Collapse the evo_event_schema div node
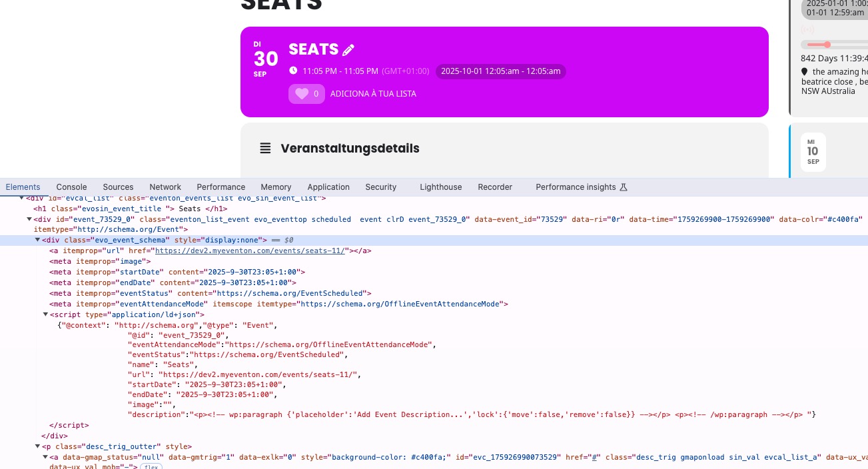 tap(38, 240)
